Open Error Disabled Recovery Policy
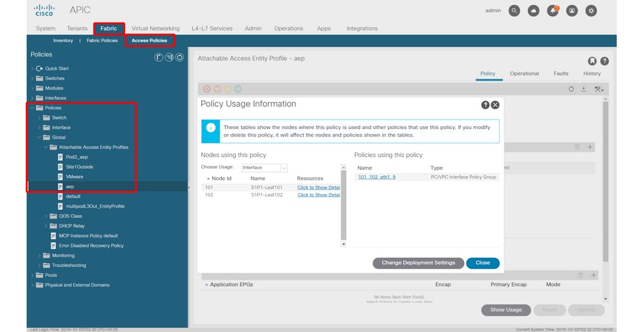The image size is (644, 332). coord(91,246)
